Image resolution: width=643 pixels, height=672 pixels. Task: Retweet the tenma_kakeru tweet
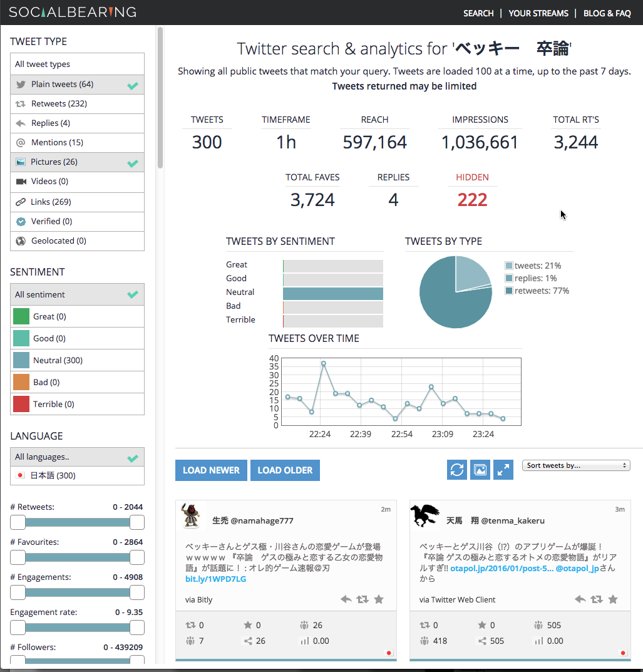tap(596, 599)
